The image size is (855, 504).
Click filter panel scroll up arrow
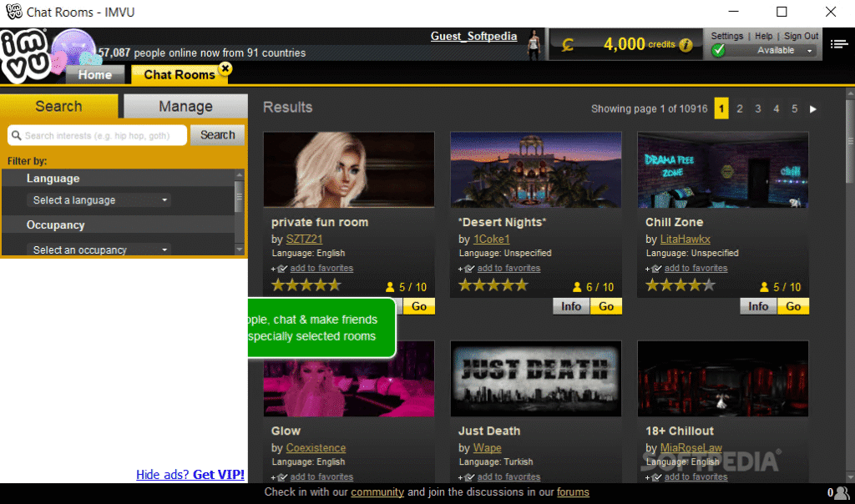click(x=239, y=175)
